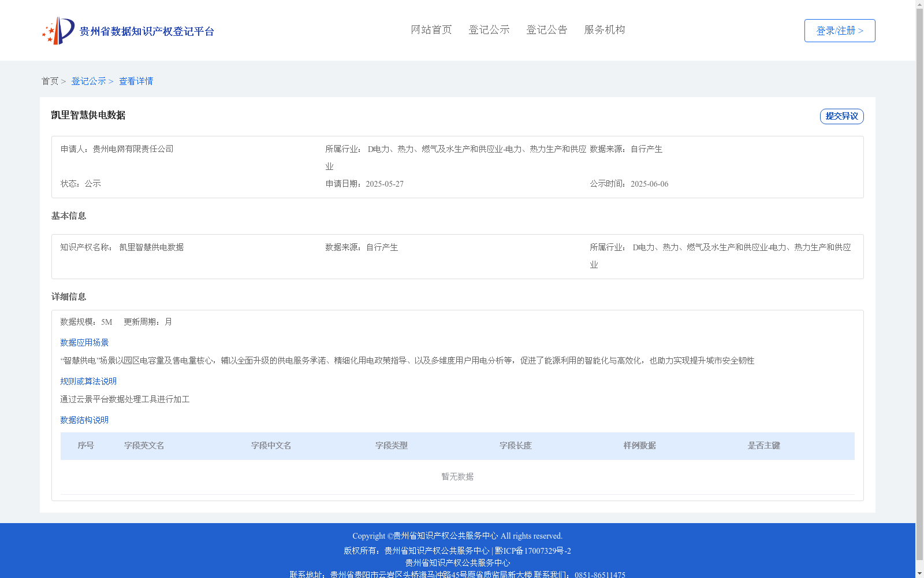
Task: Open the 登记公告 navigation item
Action: [547, 30]
